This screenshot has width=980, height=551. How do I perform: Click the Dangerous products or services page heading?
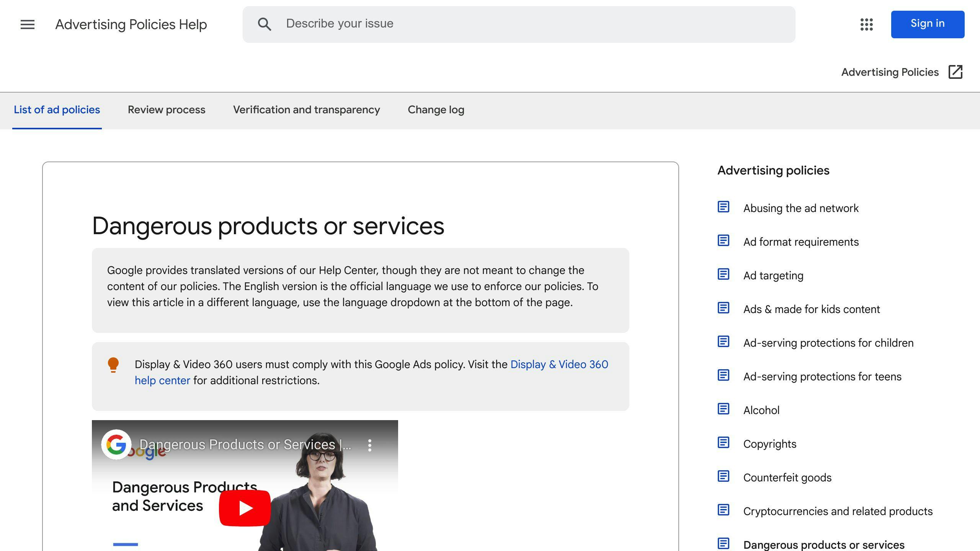[268, 226]
